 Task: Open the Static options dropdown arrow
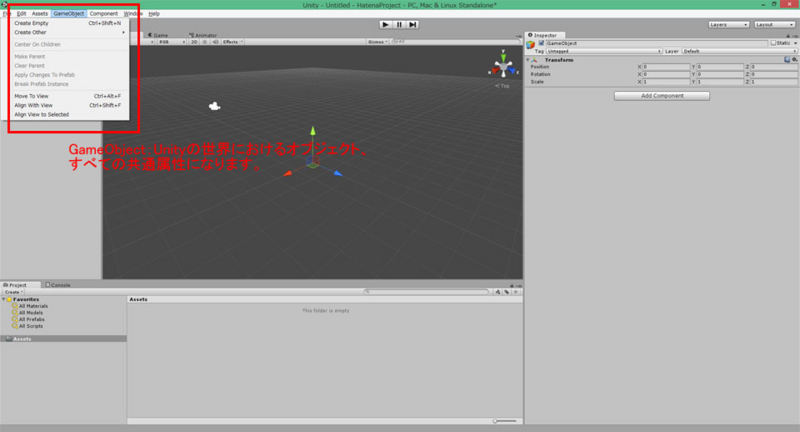click(795, 43)
